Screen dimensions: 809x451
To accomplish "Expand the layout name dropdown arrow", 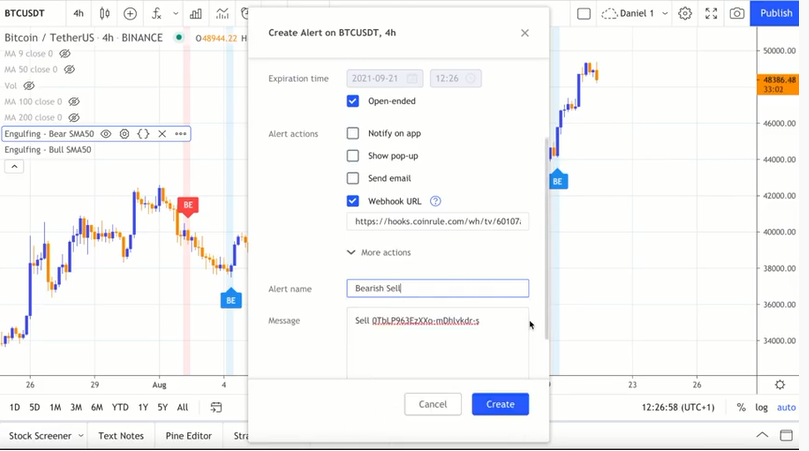I will point(665,13).
